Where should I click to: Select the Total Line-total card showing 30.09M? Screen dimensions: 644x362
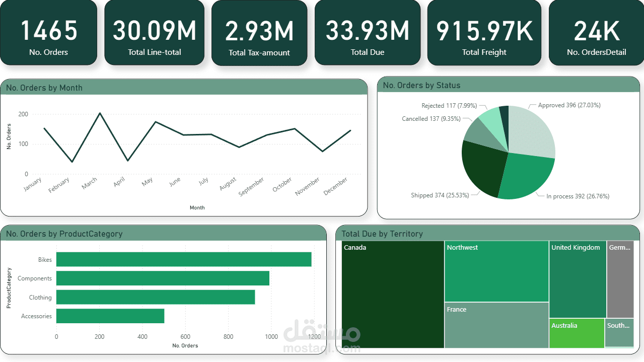154,32
